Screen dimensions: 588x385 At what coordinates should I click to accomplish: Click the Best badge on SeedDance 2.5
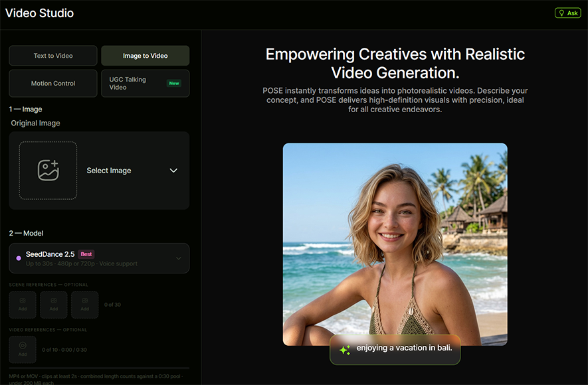tap(86, 254)
